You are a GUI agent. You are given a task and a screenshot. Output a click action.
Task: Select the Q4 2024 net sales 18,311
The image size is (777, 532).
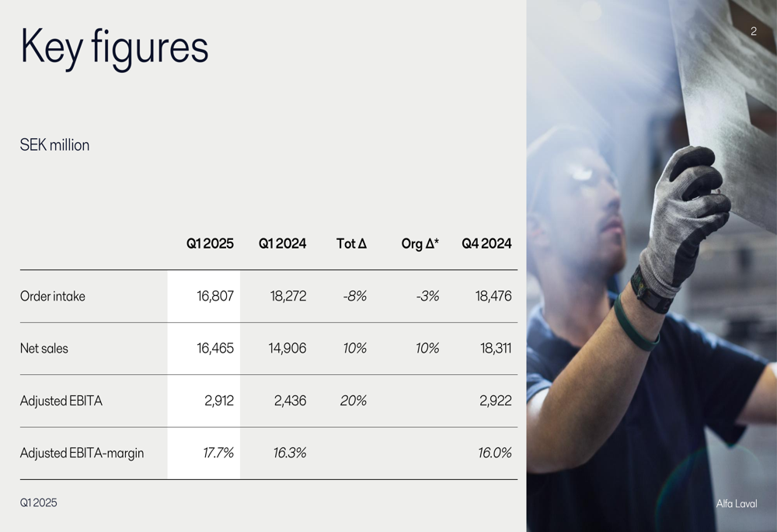496,349
